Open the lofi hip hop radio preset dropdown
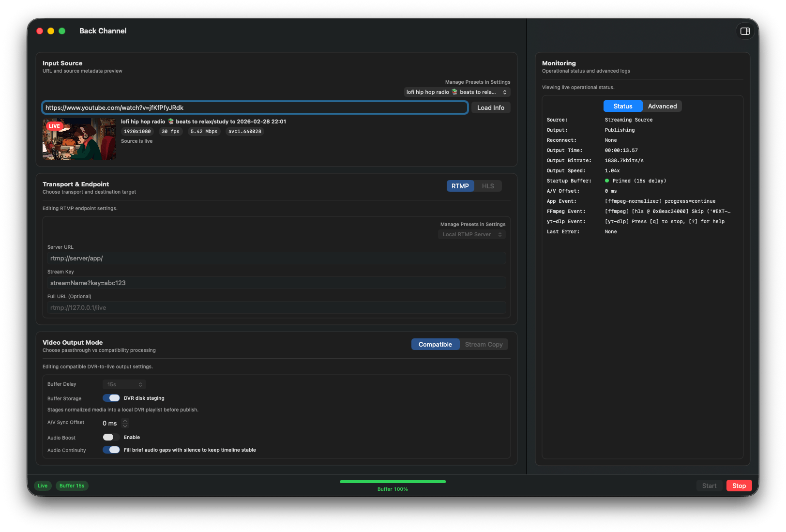This screenshot has height=532, width=786. point(456,91)
